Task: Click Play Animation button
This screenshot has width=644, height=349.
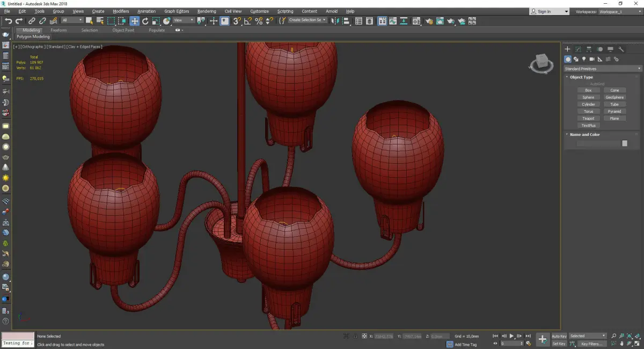Action: [x=512, y=336]
